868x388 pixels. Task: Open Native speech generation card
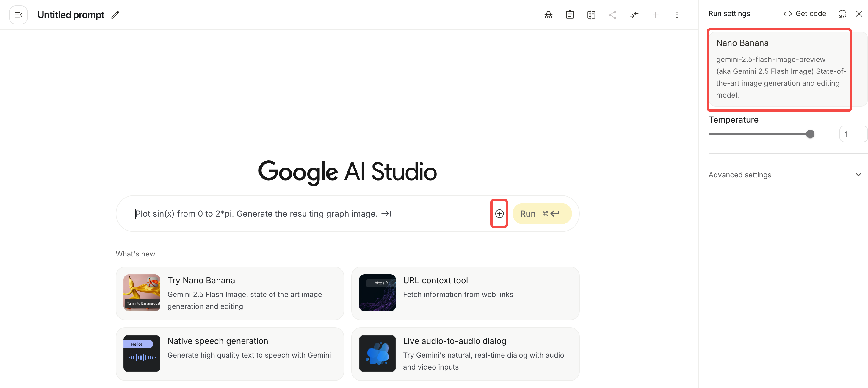[229, 353]
